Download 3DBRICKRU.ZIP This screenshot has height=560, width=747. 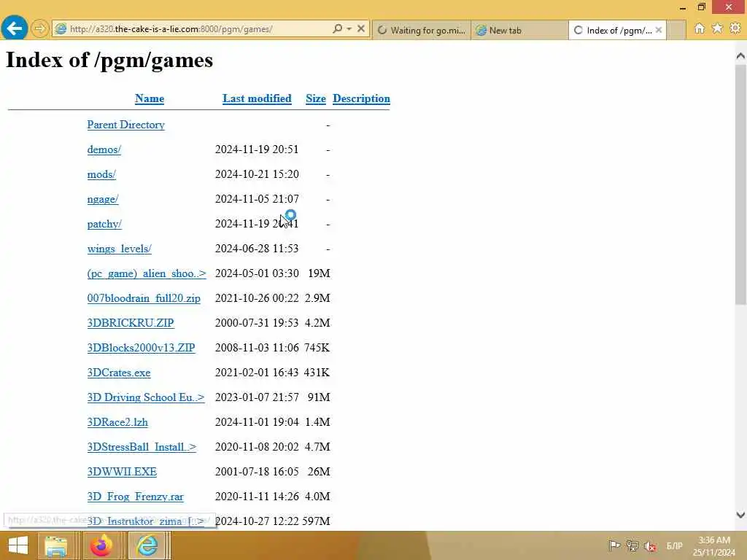[131, 323]
